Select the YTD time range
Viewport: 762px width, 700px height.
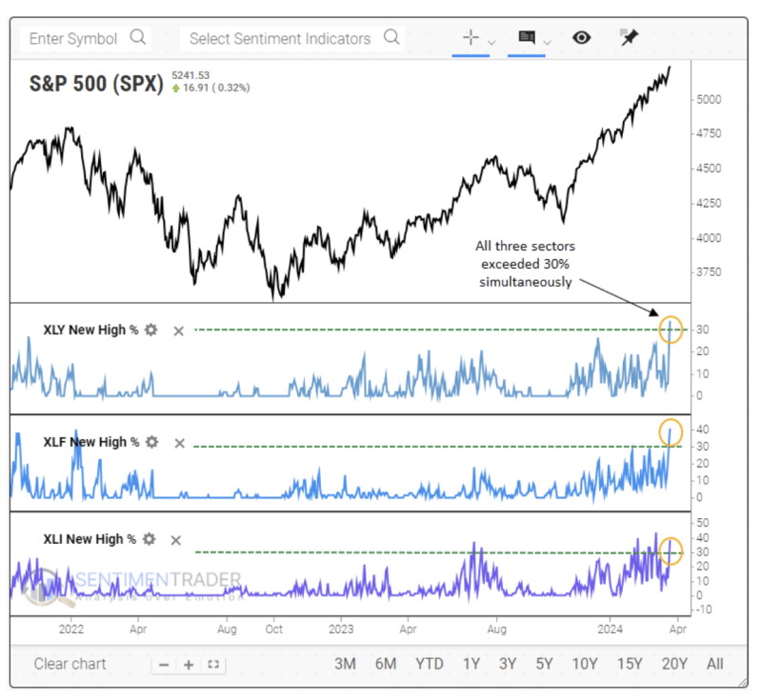pyautogui.click(x=430, y=664)
